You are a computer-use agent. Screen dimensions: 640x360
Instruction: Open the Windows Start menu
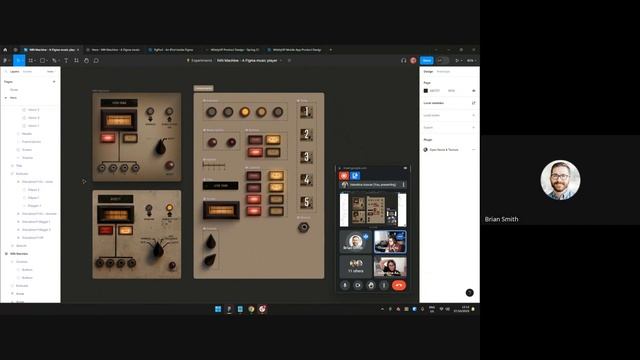tap(218, 309)
